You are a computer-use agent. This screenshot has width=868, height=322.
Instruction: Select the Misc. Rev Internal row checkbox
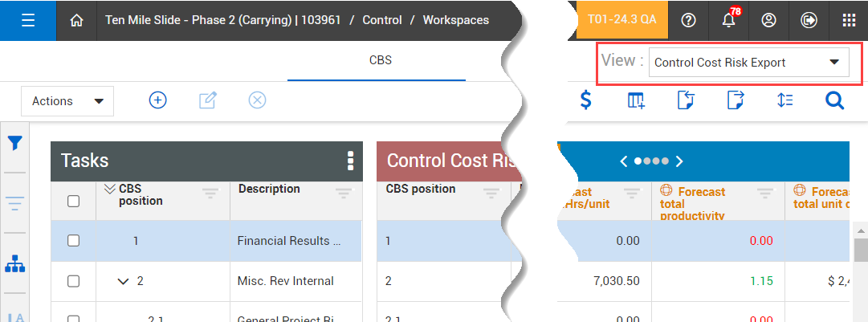click(73, 281)
